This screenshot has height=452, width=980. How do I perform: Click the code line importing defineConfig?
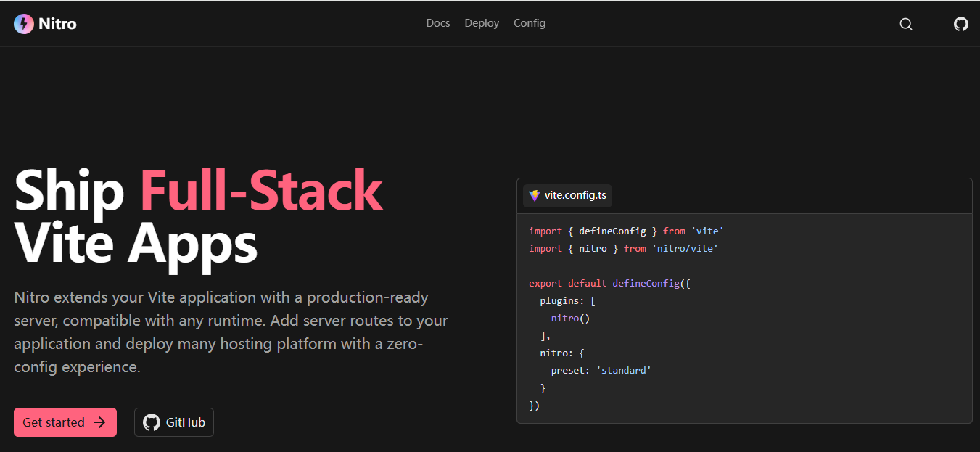pos(627,231)
